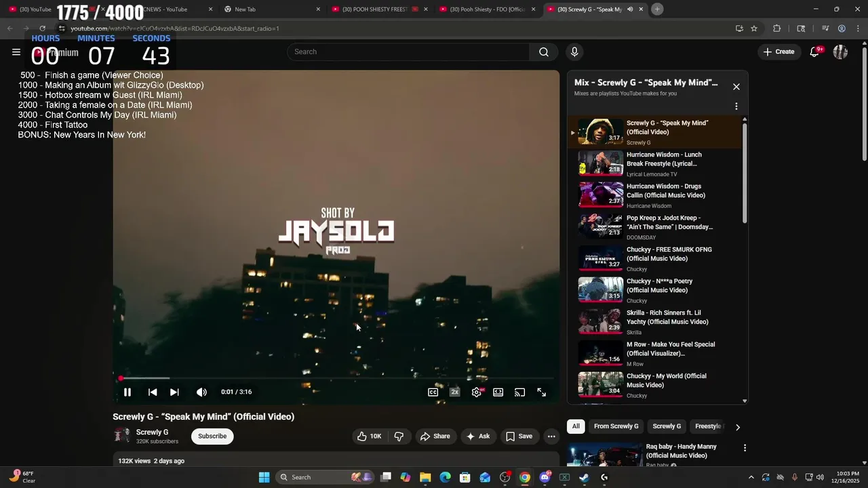Save video to playlist
This screenshot has width=868, height=488.
pyautogui.click(x=519, y=436)
